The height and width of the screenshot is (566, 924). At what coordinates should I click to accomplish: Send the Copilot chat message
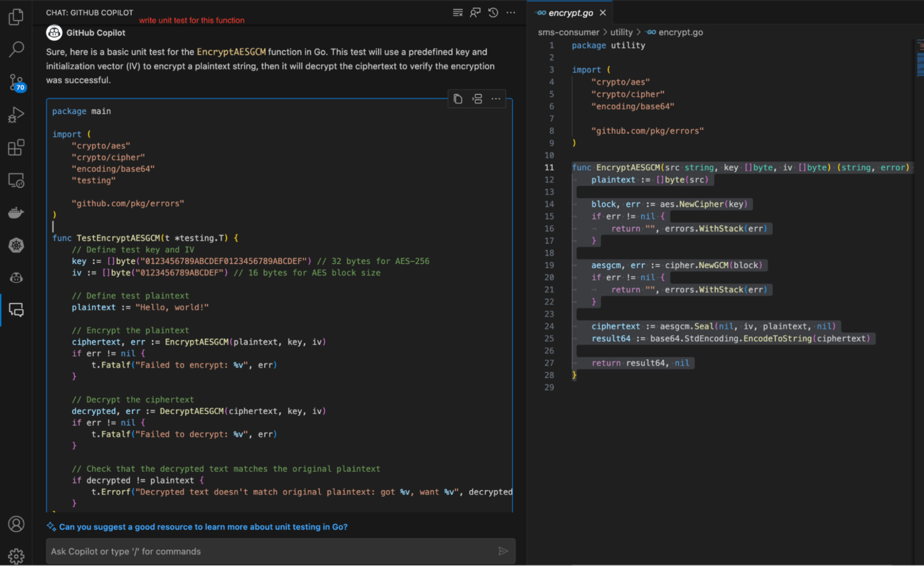tap(503, 551)
